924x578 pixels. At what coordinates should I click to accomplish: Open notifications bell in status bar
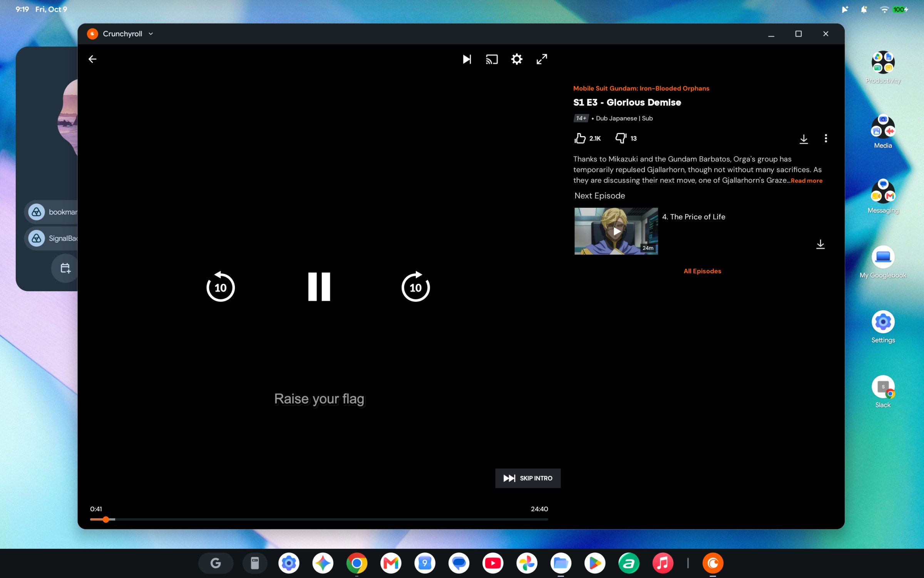864,9
